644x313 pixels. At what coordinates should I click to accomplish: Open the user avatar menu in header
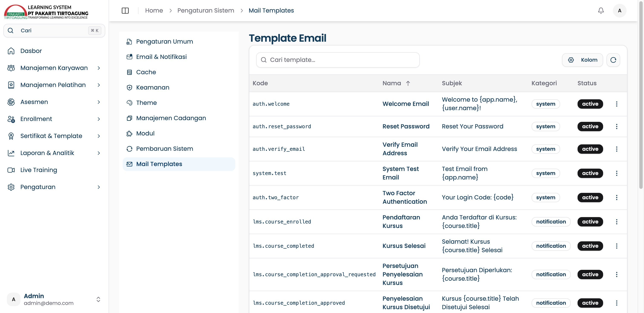click(x=620, y=10)
